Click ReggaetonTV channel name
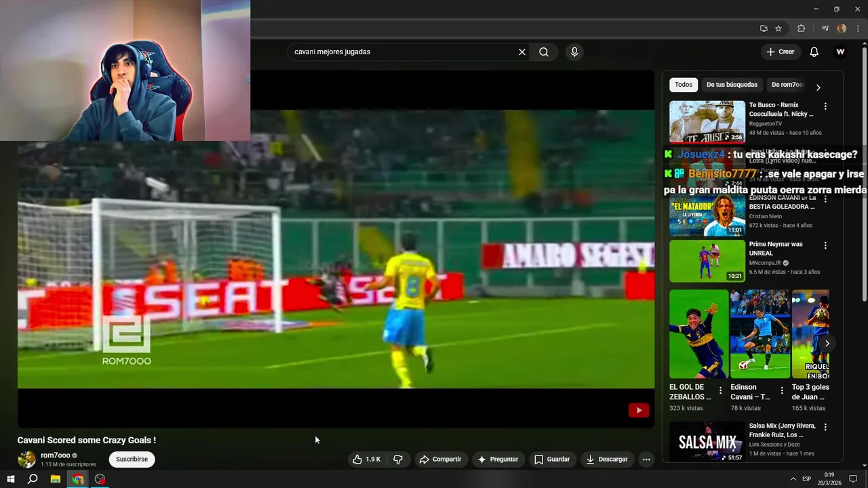Screen dimensions: 868x488 coord(766,124)
